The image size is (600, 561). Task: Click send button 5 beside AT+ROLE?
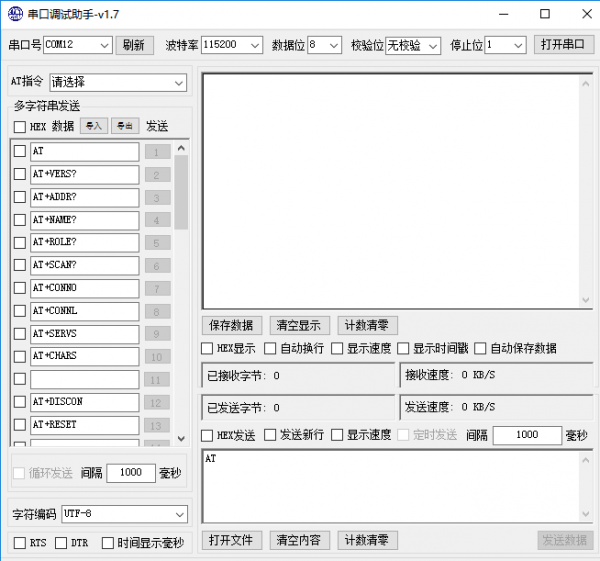tap(157, 243)
